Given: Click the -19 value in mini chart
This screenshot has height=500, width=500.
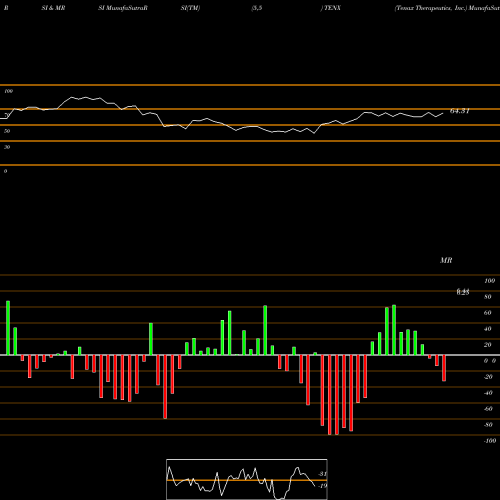Looking at the screenshot, I should click(x=322, y=486).
